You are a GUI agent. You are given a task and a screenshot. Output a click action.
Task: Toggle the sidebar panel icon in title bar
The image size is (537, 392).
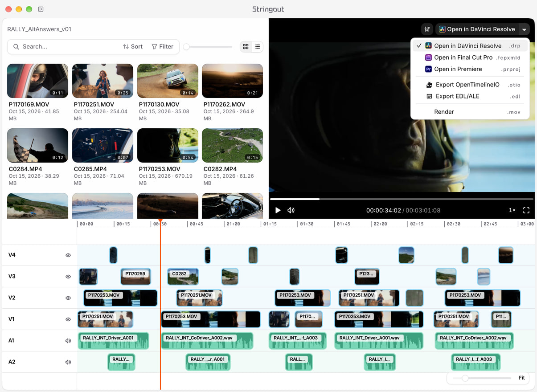(41, 9)
